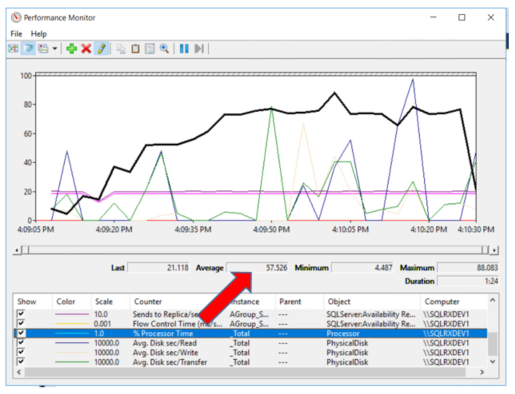Click green plus Add counter icon

(x=71, y=49)
